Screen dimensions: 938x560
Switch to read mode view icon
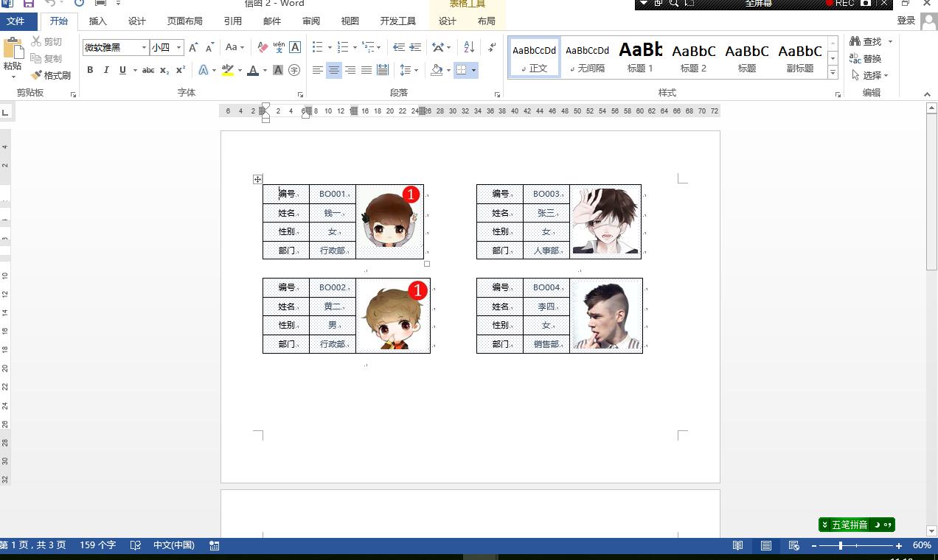[737, 545]
